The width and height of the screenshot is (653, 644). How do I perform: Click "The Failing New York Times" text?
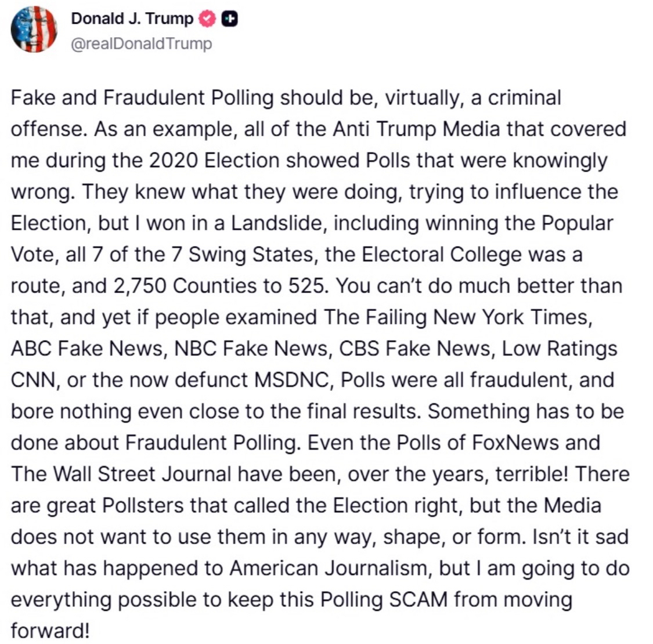tap(454, 317)
